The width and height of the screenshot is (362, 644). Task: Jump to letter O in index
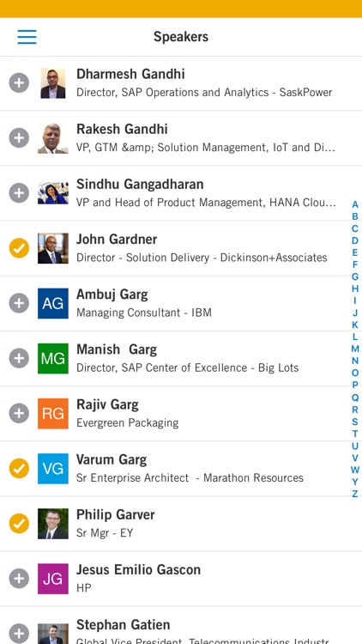pyautogui.click(x=355, y=374)
